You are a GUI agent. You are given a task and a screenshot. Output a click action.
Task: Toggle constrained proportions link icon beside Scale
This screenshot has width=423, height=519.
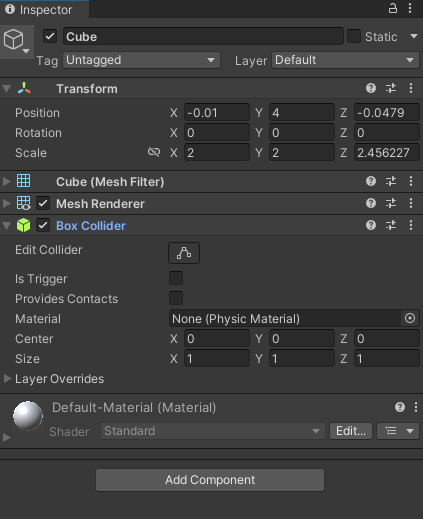pyautogui.click(x=154, y=152)
